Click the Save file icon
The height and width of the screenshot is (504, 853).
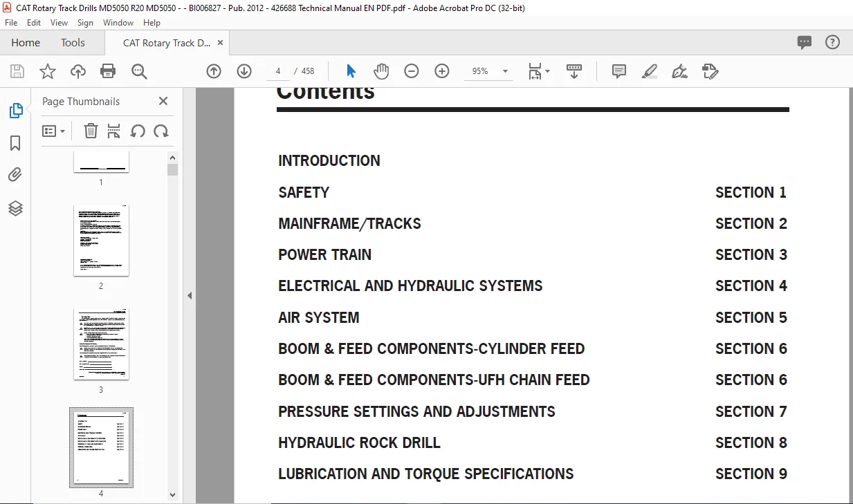pyautogui.click(x=17, y=71)
